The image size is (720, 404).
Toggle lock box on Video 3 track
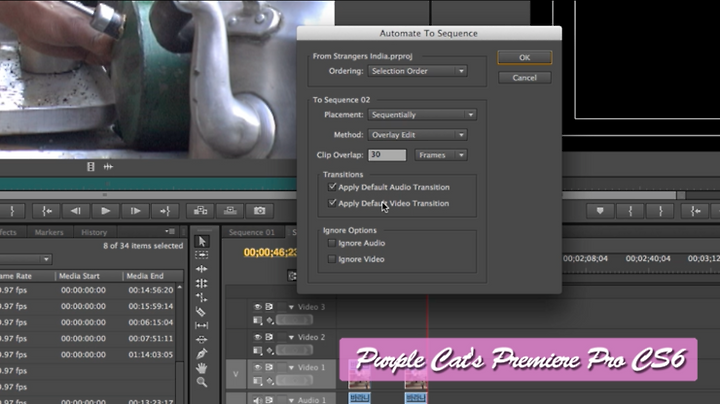[281, 307]
